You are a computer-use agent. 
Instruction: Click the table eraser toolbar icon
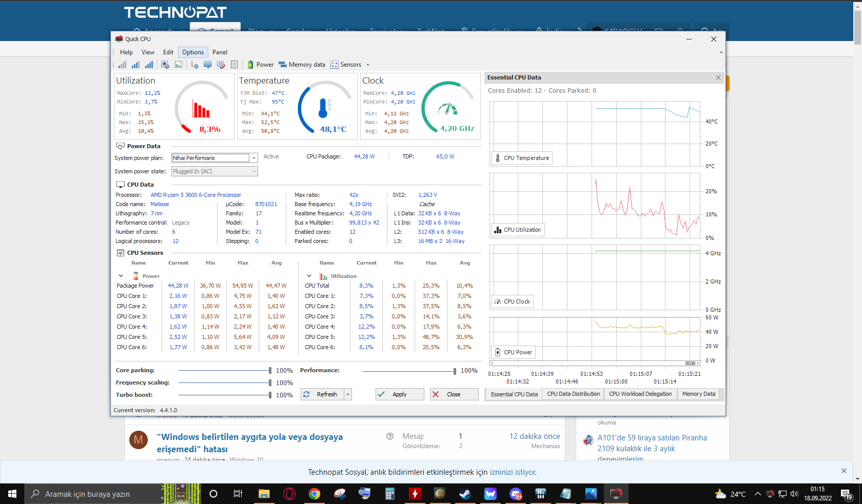pos(221,65)
